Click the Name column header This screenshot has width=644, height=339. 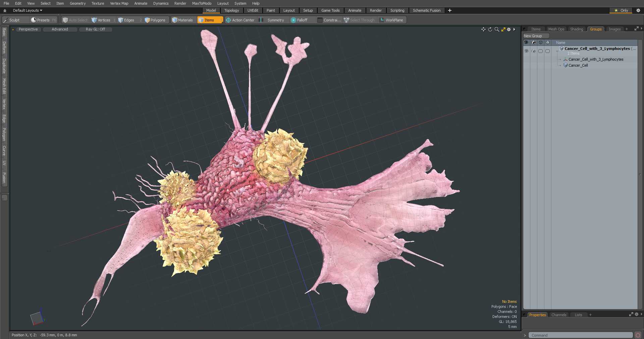point(560,43)
